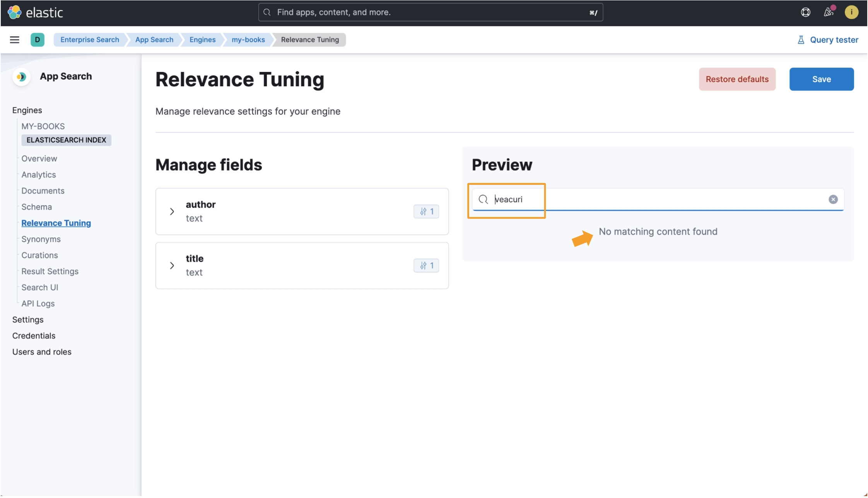
Task: Open Result Settings in the sidebar
Action: pos(50,271)
